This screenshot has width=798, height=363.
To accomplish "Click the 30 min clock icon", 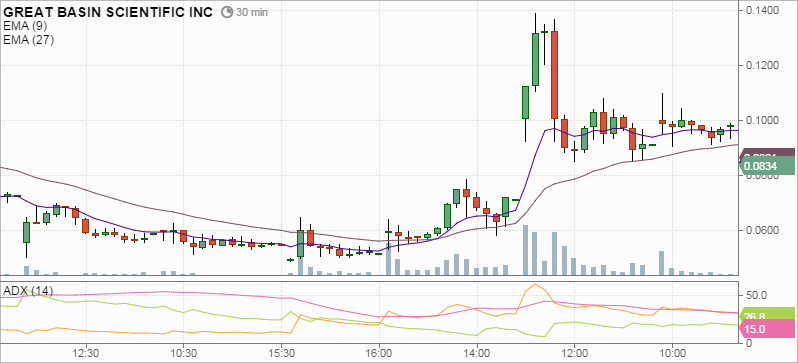I will click(x=227, y=12).
